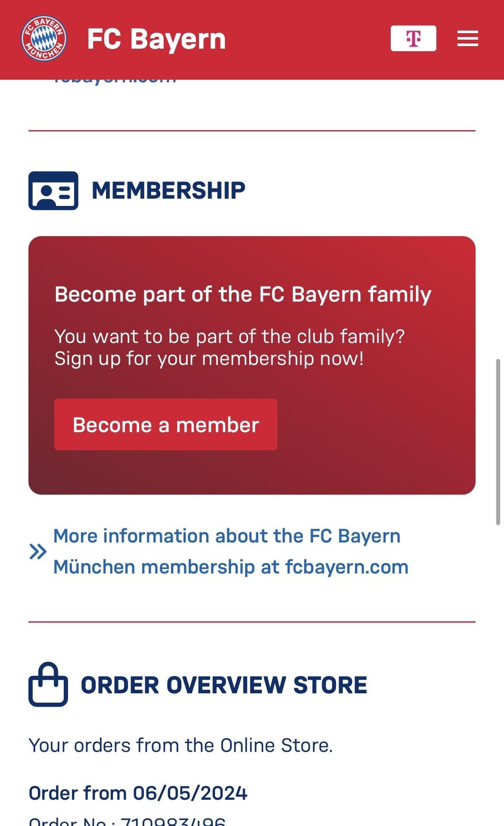Click "Sign up for your membership now!" text

209,359
